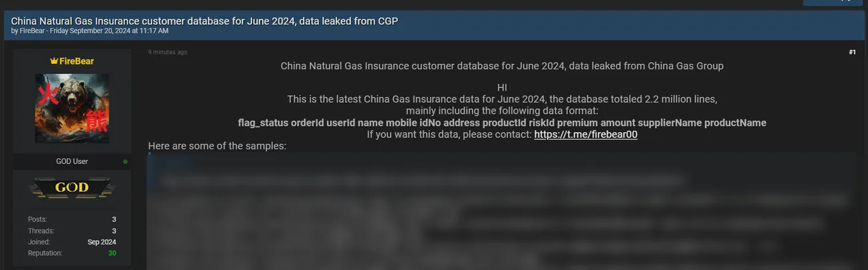Screen dimensions: 868x270
Task: Click the gold crown icon beside FireBear
Action: point(54,61)
